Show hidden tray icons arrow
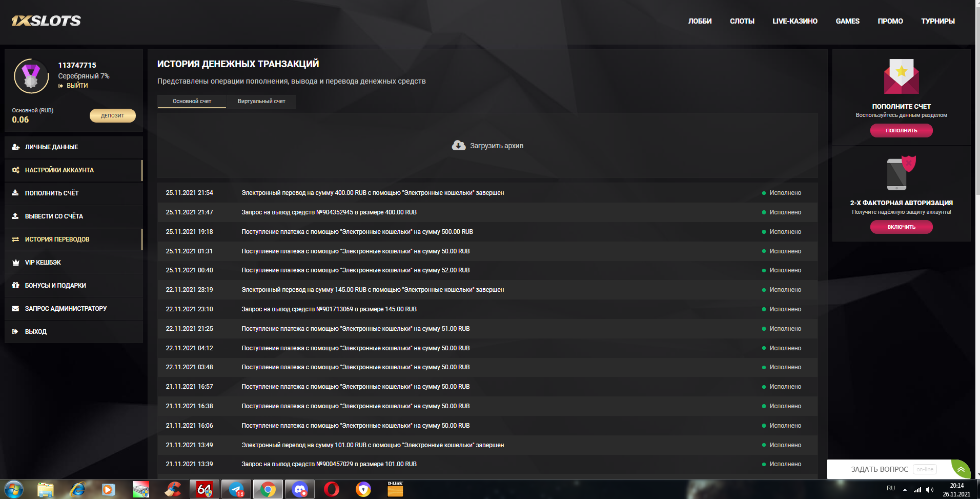980x499 pixels. click(x=905, y=490)
